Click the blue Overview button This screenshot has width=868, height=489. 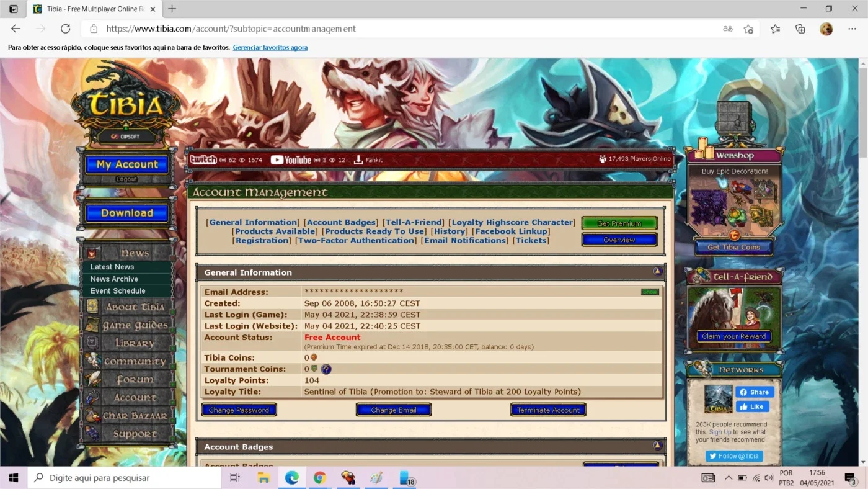619,240
